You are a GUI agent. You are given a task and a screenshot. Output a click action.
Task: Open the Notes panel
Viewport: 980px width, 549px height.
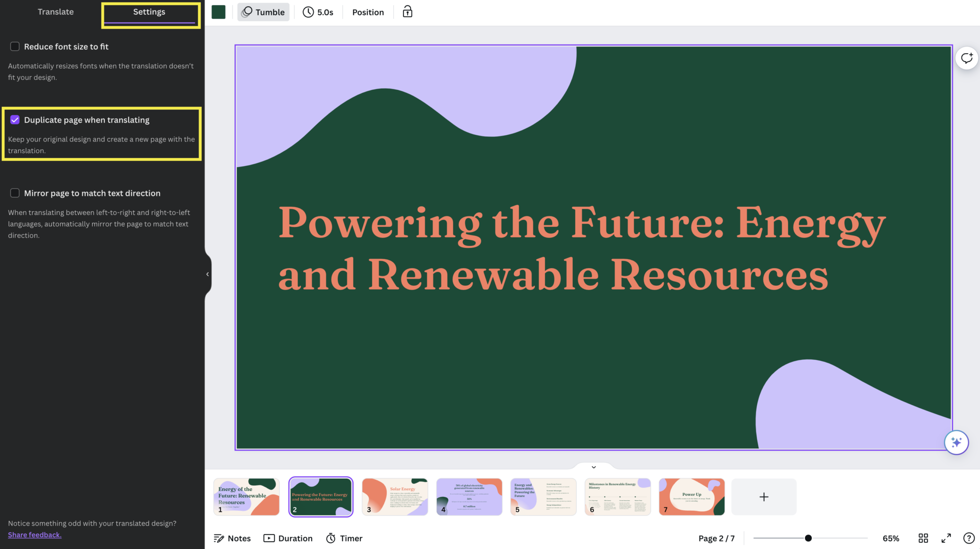(232, 538)
